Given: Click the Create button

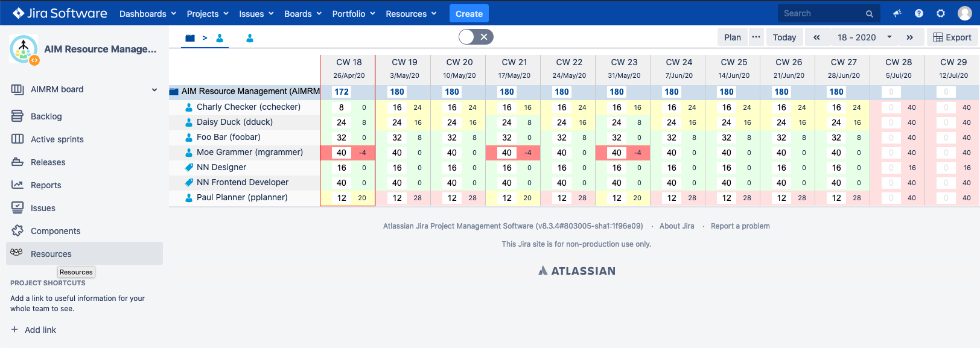Looking at the screenshot, I should [x=469, y=13].
